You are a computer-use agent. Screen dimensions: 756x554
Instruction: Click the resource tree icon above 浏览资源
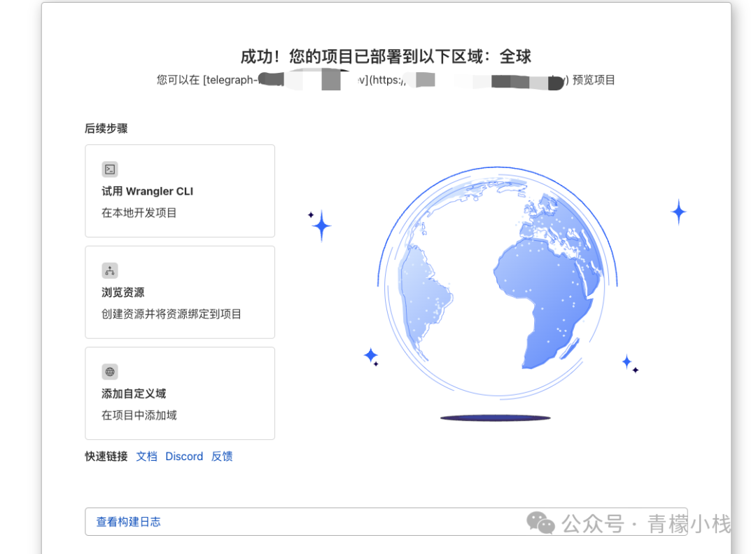110,270
